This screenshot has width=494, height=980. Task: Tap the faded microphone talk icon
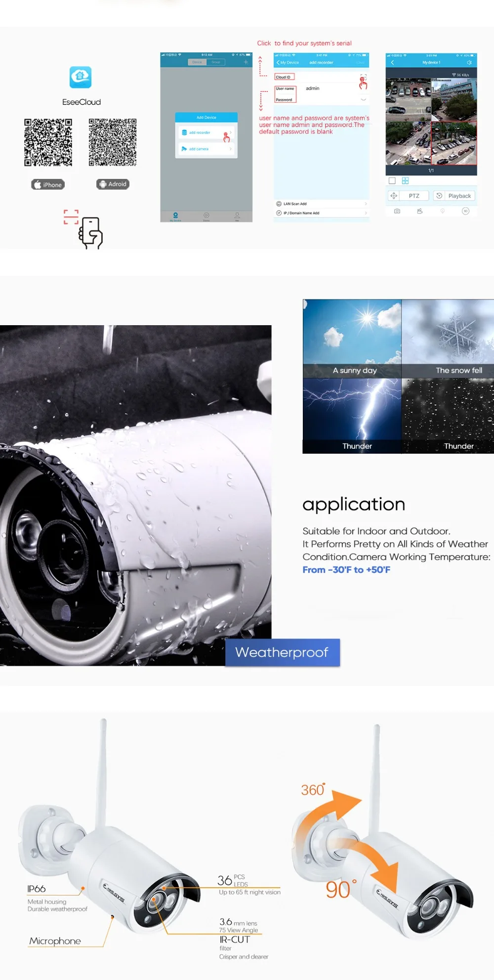click(x=443, y=211)
